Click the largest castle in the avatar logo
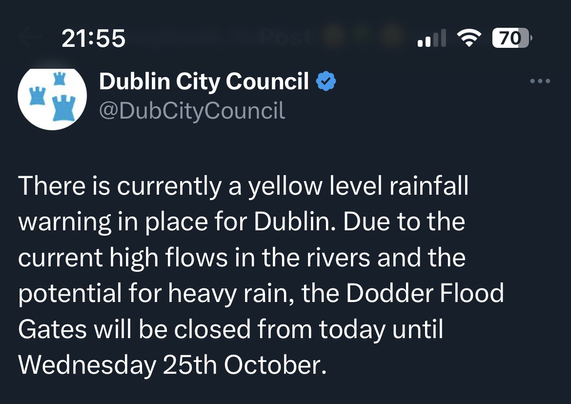The width and height of the screenshot is (571, 404). (x=64, y=108)
